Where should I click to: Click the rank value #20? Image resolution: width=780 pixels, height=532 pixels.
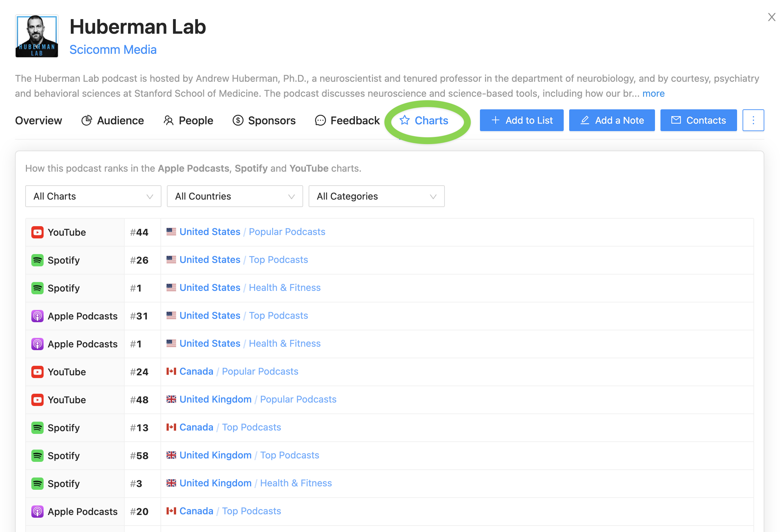pos(139,512)
